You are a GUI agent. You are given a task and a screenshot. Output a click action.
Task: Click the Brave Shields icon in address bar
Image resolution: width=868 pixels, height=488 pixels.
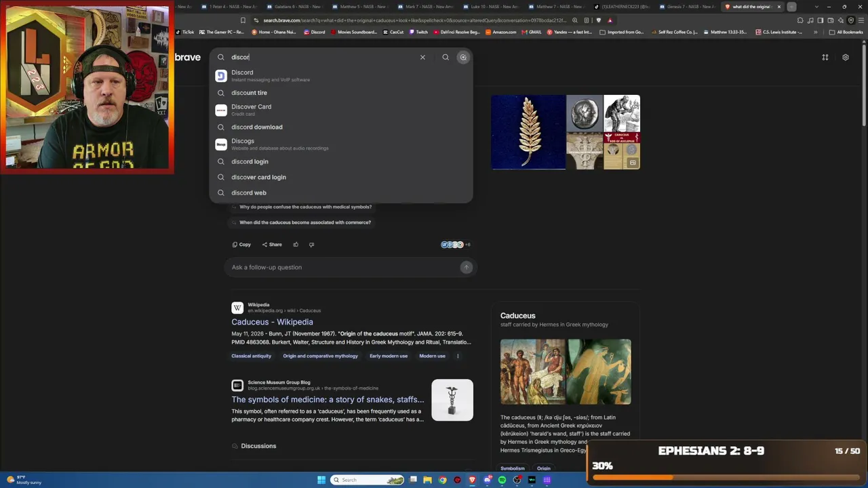(x=599, y=20)
